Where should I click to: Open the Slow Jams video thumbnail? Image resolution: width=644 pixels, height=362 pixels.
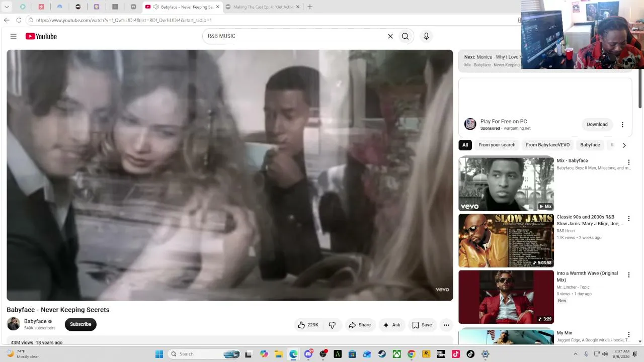pos(506,241)
